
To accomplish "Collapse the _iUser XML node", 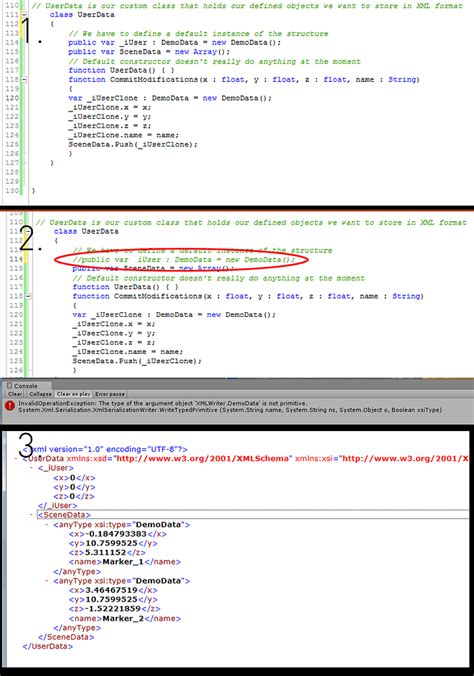I will point(31,468).
